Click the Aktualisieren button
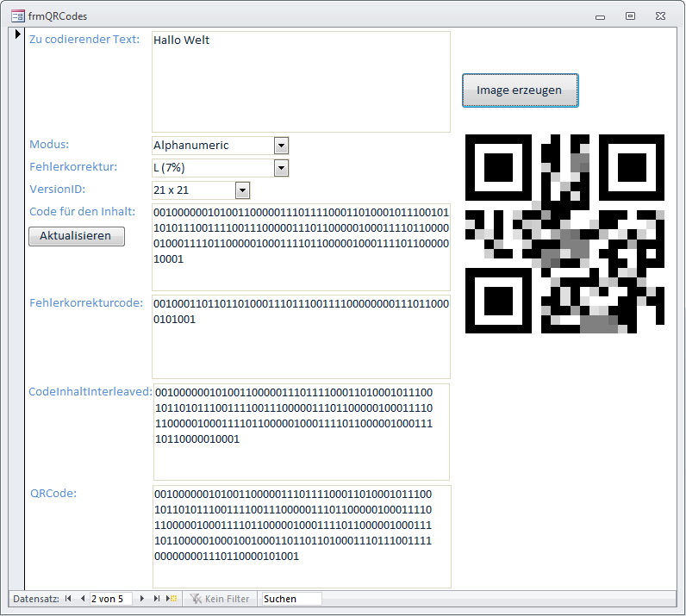The height and width of the screenshot is (616, 686). point(77,236)
